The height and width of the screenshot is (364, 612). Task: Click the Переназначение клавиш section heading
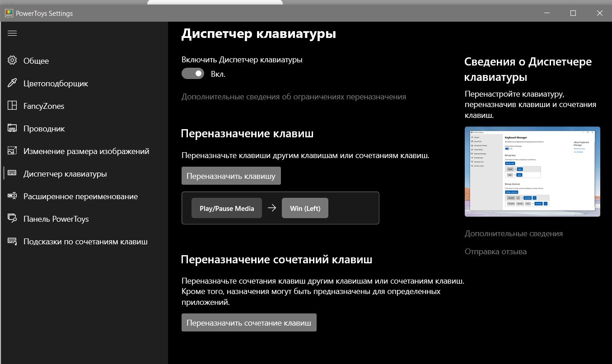click(x=247, y=134)
